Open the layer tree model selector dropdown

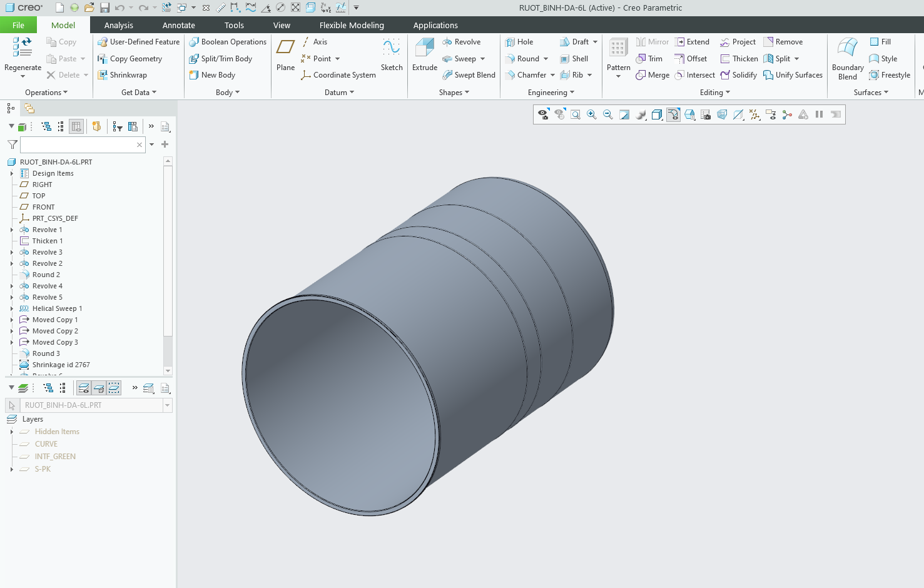(167, 405)
